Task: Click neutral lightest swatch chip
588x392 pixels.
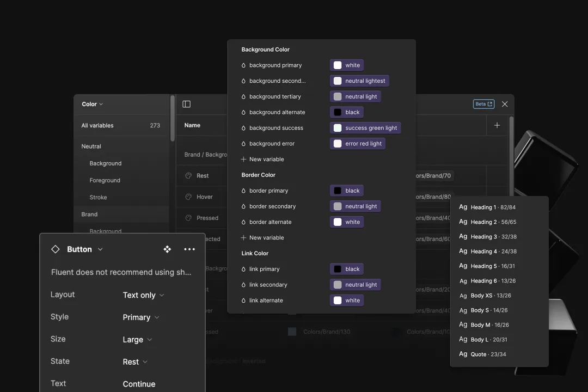Action: point(359,81)
